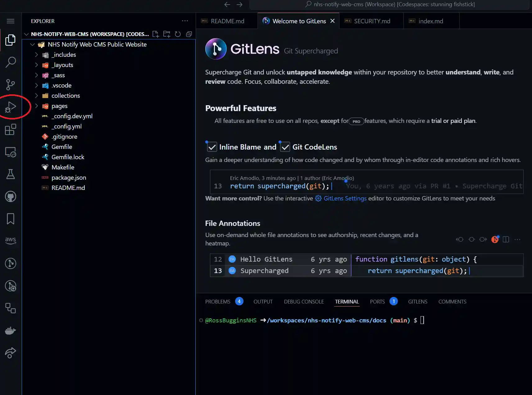Viewport: 532px width, 395px height.
Task: Open the Extensions view
Action: (11, 129)
